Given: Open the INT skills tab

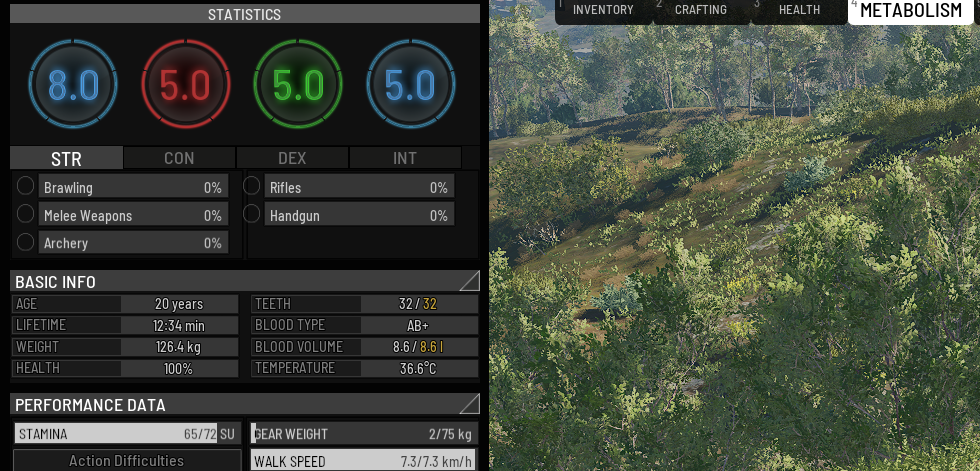Looking at the screenshot, I should [405, 158].
